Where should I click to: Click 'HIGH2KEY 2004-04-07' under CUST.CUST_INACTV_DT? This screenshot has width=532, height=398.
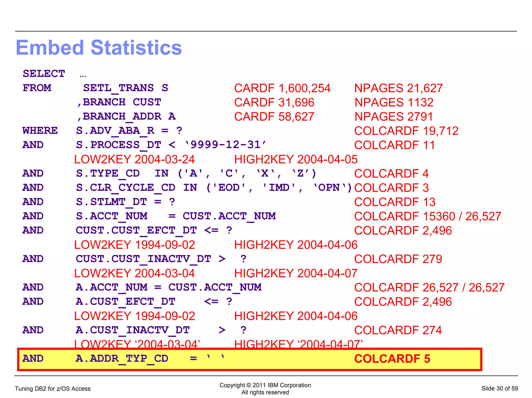pyautogui.click(x=296, y=273)
